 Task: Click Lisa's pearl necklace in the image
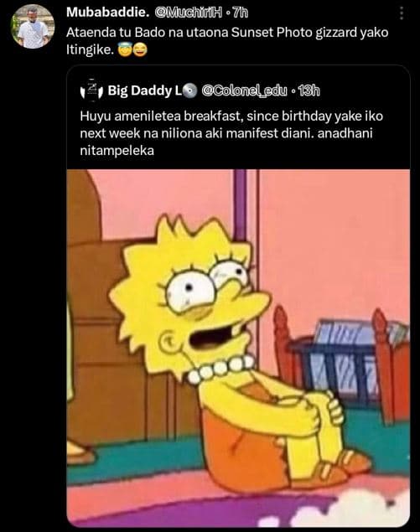click(220, 369)
